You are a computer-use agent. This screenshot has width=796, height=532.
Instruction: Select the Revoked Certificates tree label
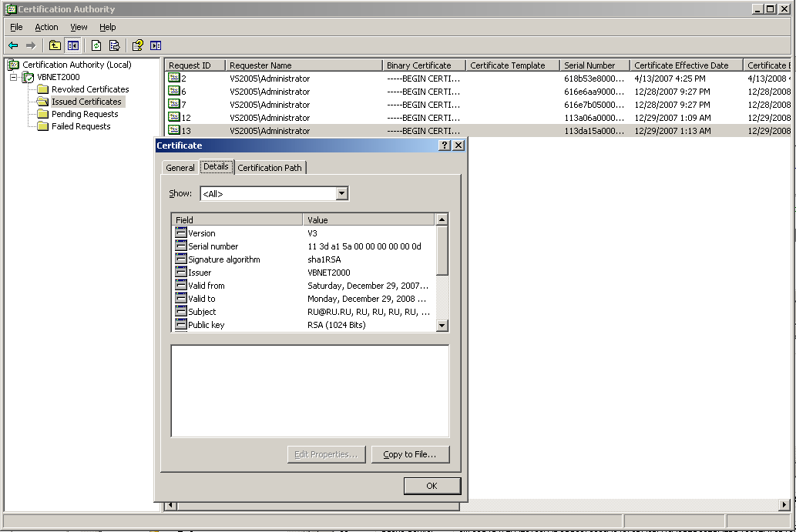tap(90, 89)
